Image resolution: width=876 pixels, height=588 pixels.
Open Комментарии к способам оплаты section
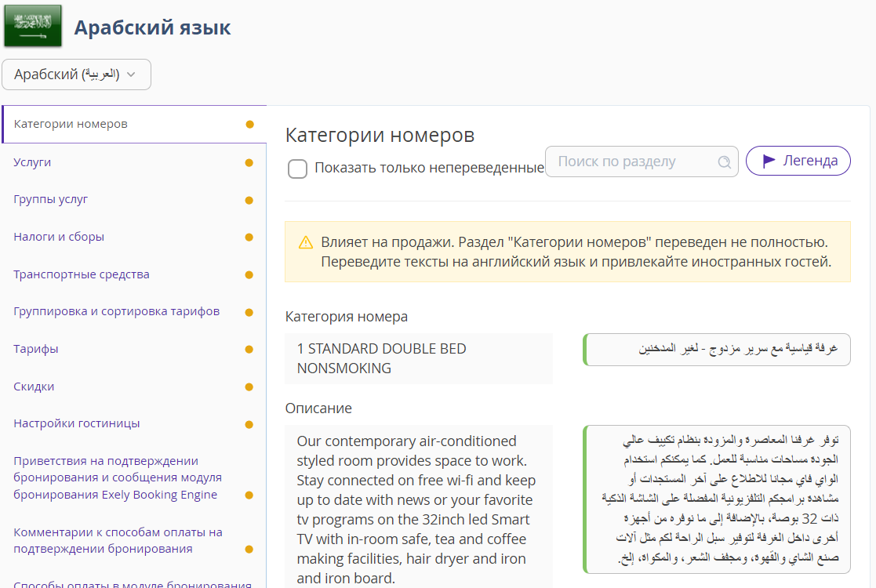pyautogui.click(x=118, y=540)
